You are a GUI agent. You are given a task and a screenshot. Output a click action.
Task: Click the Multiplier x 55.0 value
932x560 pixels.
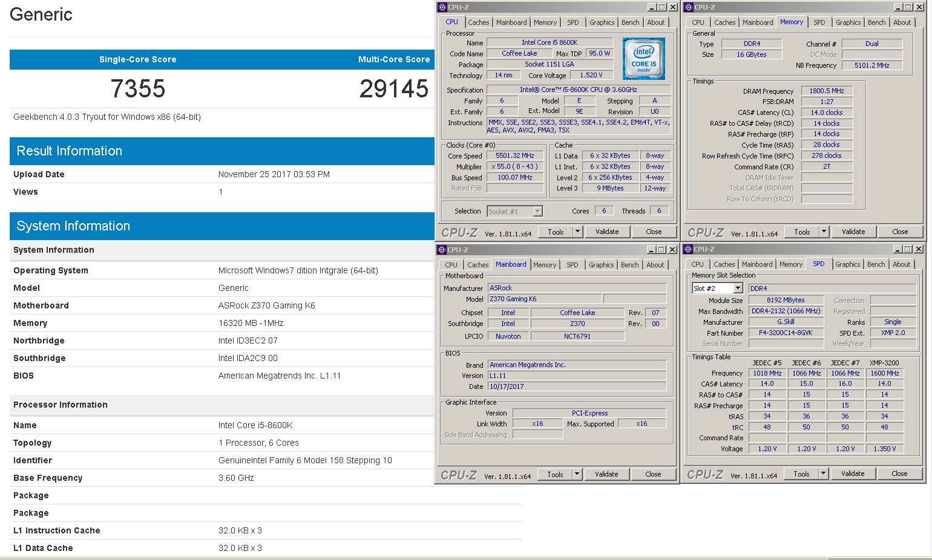(515, 167)
